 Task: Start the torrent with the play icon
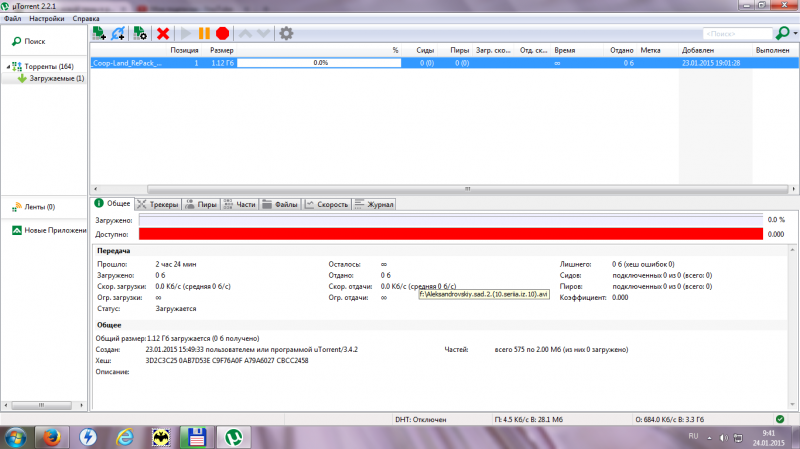click(x=186, y=34)
